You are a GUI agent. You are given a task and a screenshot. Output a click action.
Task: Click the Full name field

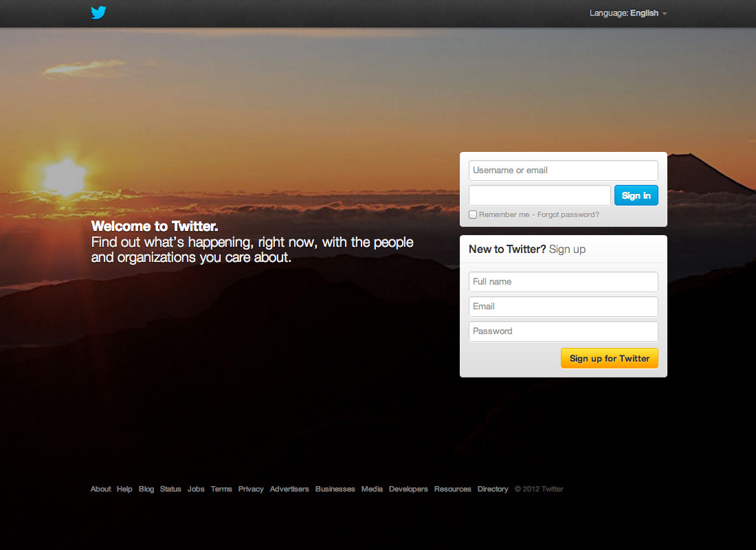click(563, 281)
